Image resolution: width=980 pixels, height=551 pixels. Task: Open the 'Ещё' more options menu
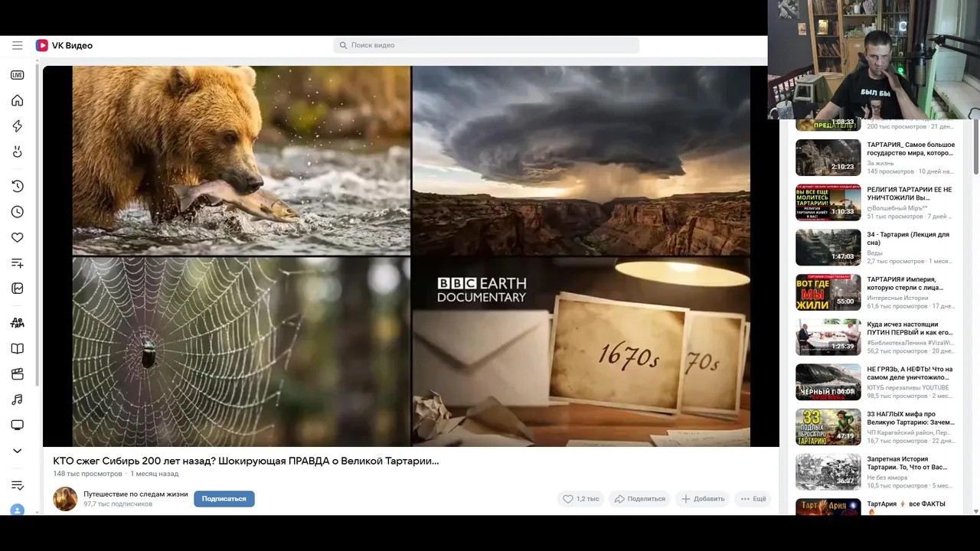point(753,499)
